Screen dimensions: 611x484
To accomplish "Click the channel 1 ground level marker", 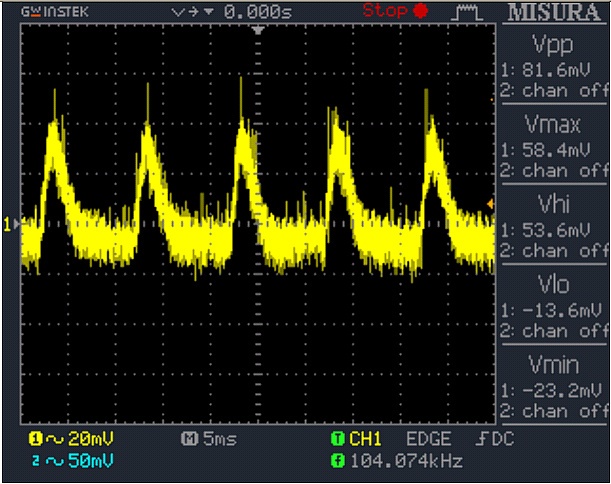I will [11, 224].
